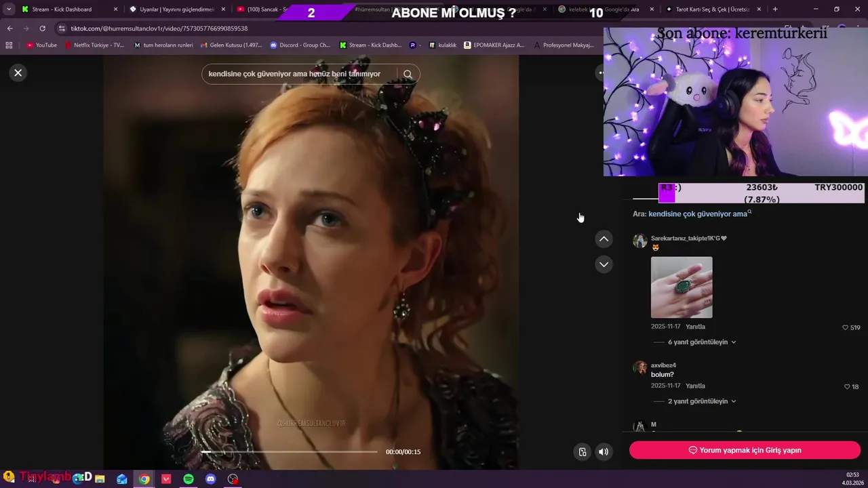This screenshot has height=488, width=868.
Task: Reply to the ring comment via Yanıtla
Action: [695, 327]
